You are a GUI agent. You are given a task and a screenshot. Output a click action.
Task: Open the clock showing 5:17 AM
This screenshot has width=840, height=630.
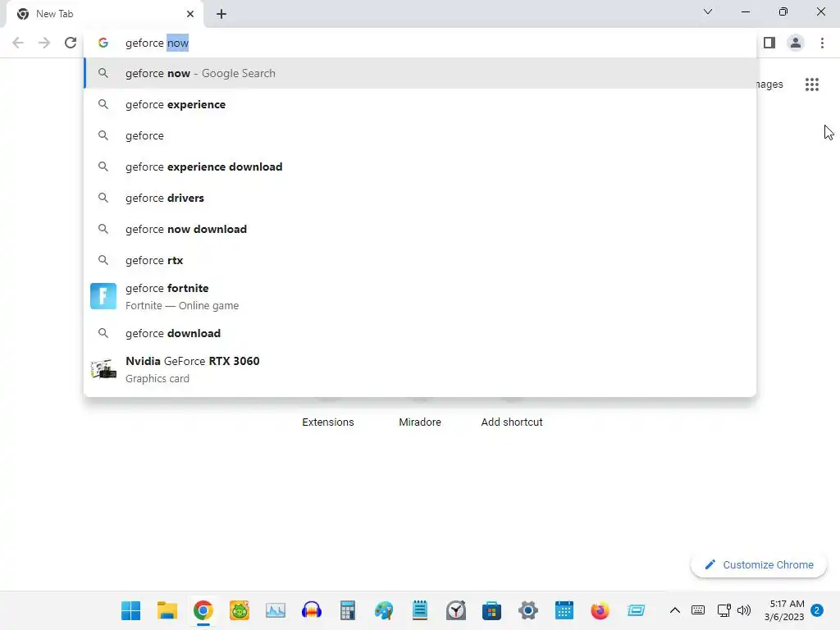(x=784, y=610)
